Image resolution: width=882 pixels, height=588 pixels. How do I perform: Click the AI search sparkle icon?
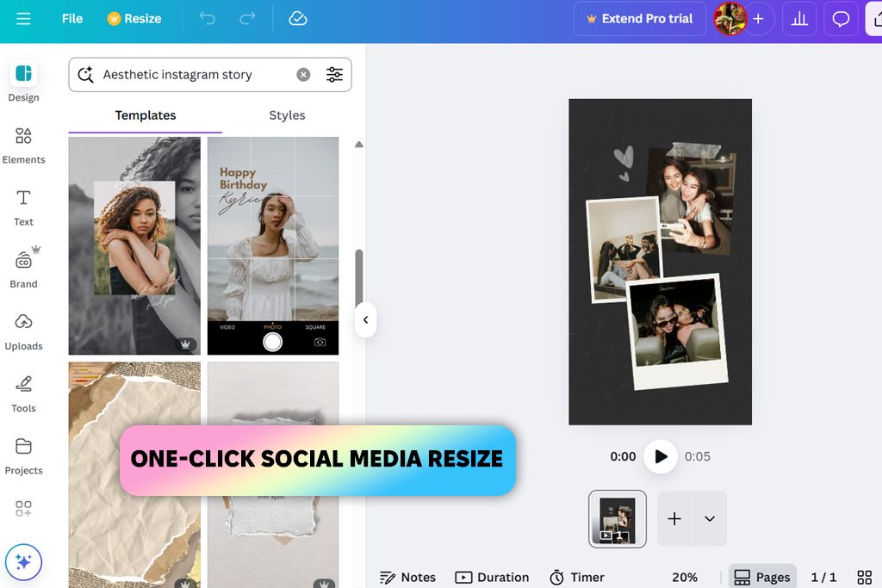tap(85, 75)
